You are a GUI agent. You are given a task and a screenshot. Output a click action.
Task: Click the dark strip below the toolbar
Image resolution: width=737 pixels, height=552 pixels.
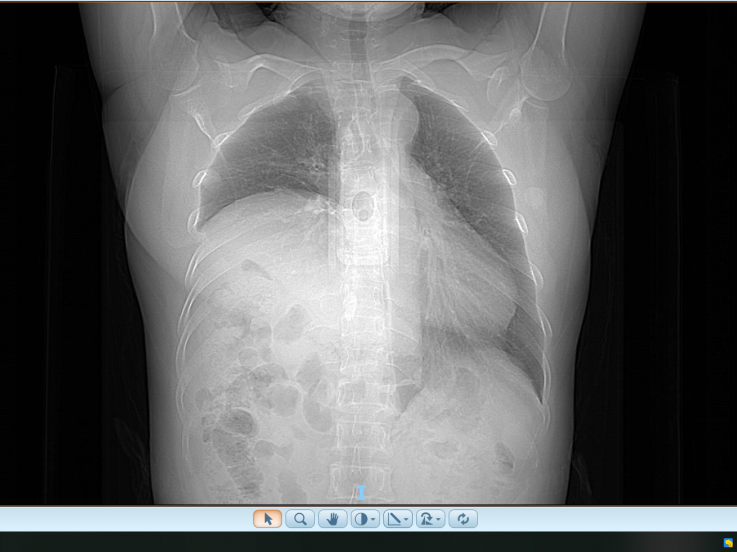pyautogui.click(x=357, y=542)
